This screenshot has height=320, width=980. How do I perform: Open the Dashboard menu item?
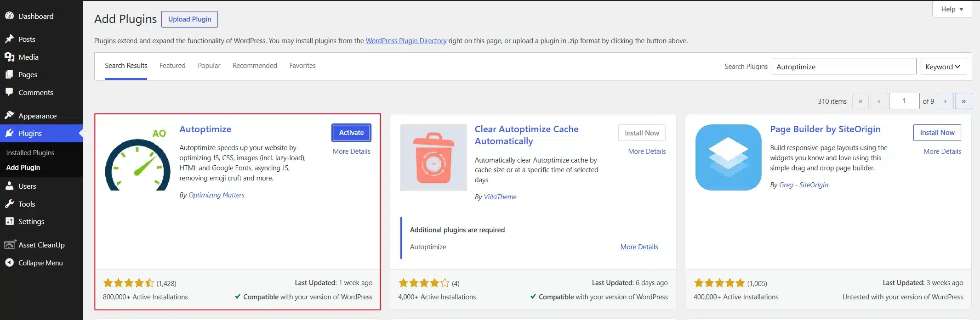click(36, 16)
